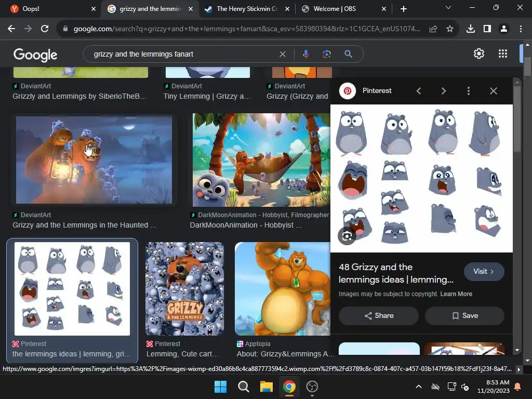Share this page from address bar
This screenshot has height=399, width=532.
(x=433, y=29)
